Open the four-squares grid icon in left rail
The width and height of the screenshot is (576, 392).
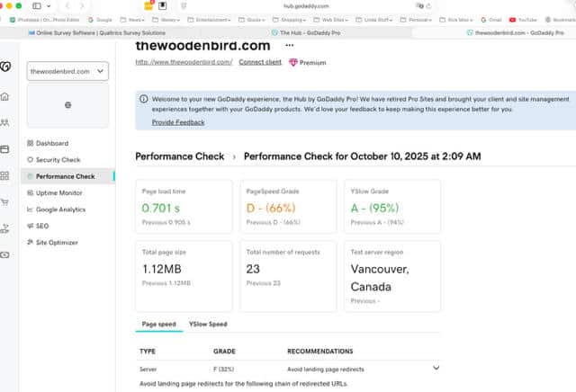[x=4, y=176]
